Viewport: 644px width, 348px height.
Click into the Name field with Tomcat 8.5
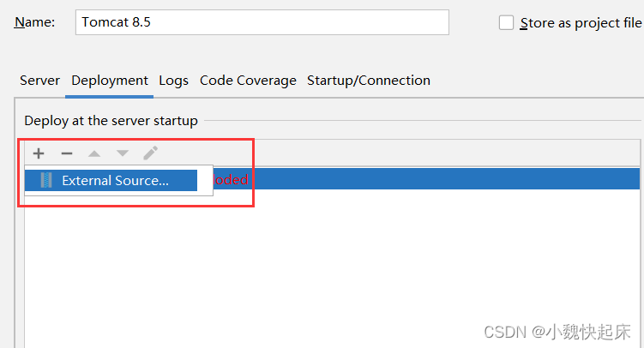click(x=262, y=22)
